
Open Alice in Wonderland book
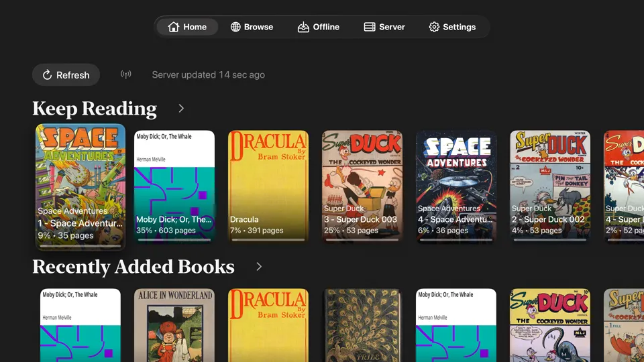click(174, 325)
